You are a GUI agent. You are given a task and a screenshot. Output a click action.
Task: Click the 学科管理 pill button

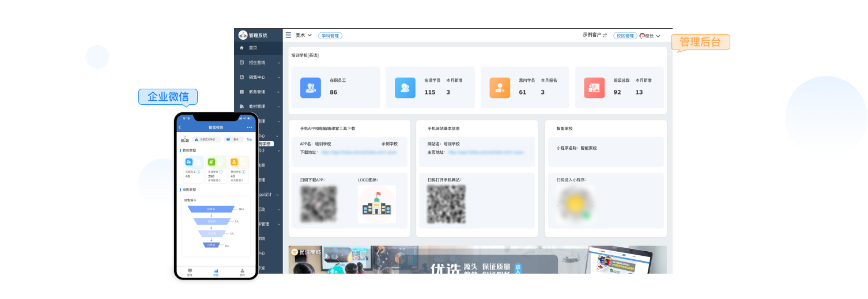pyautogui.click(x=330, y=36)
